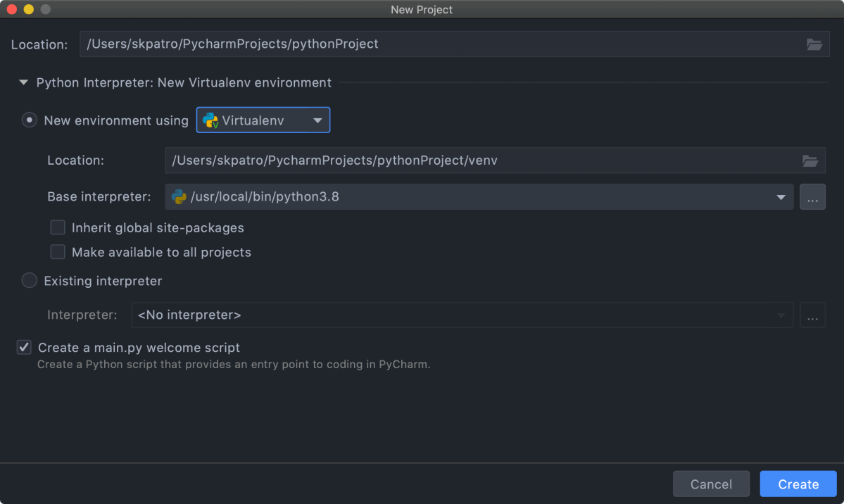Click the Virtualenv Python logo icon
844x504 pixels.
(x=210, y=120)
